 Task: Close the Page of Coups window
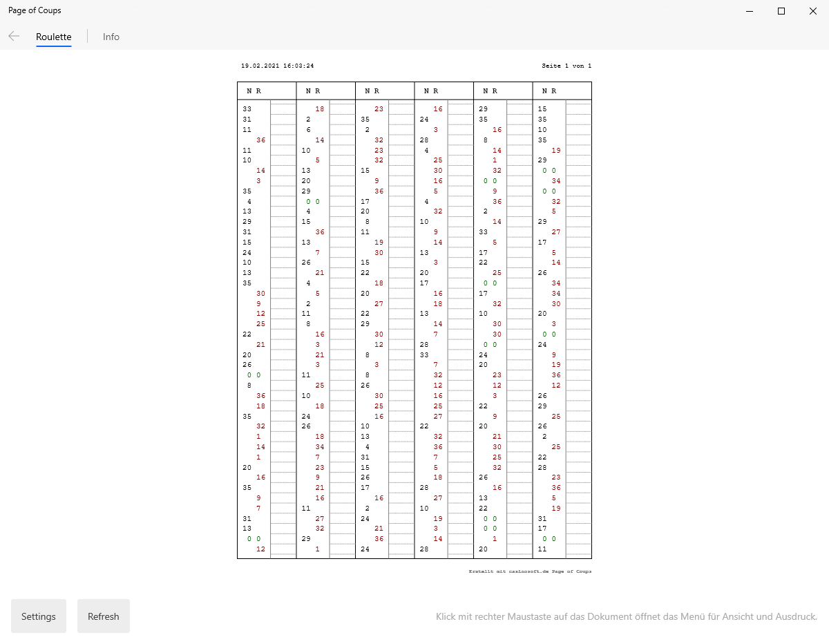813,11
